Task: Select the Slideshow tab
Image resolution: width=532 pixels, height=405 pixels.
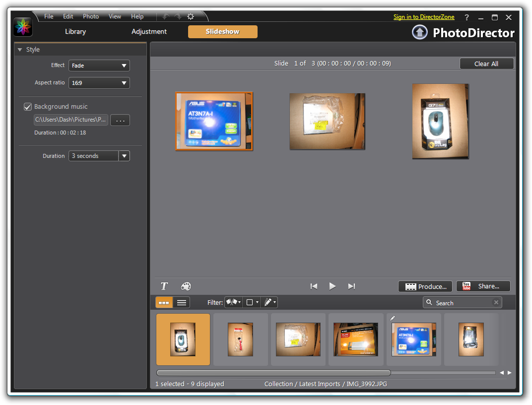Action: (222, 32)
